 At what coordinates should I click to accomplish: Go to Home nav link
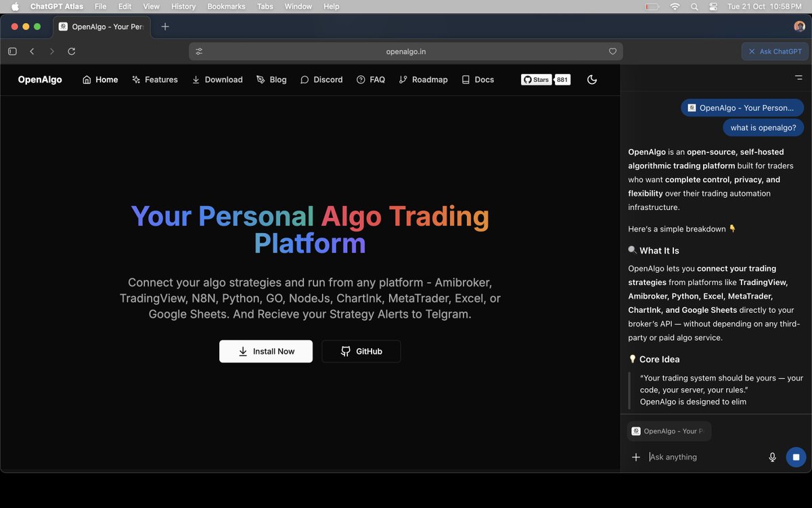pos(100,80)
